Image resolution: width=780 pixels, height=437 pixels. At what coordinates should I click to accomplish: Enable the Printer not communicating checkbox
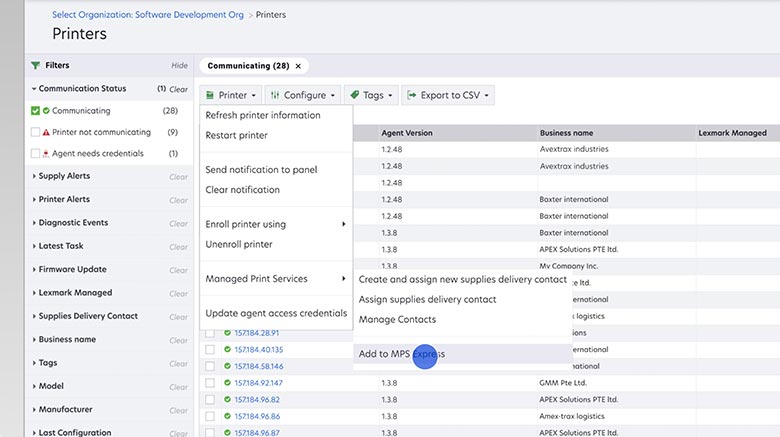tap(36, 132)
